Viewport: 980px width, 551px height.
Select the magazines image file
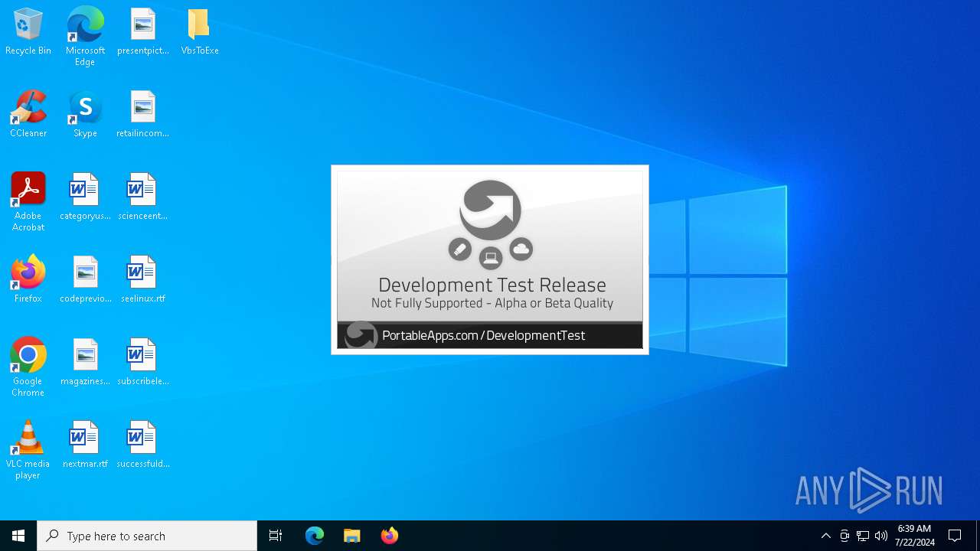point(85,363)
